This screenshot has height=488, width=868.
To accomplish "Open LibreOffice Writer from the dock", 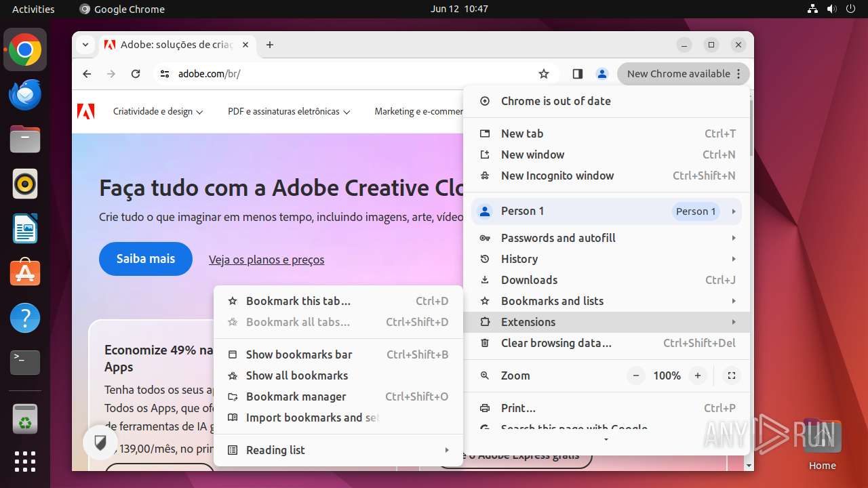I will 25,229.
